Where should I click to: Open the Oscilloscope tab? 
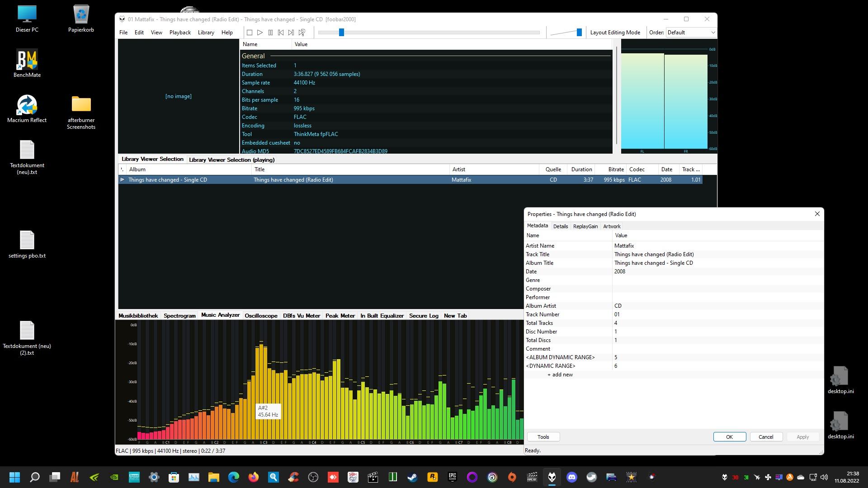coord(261,316)
